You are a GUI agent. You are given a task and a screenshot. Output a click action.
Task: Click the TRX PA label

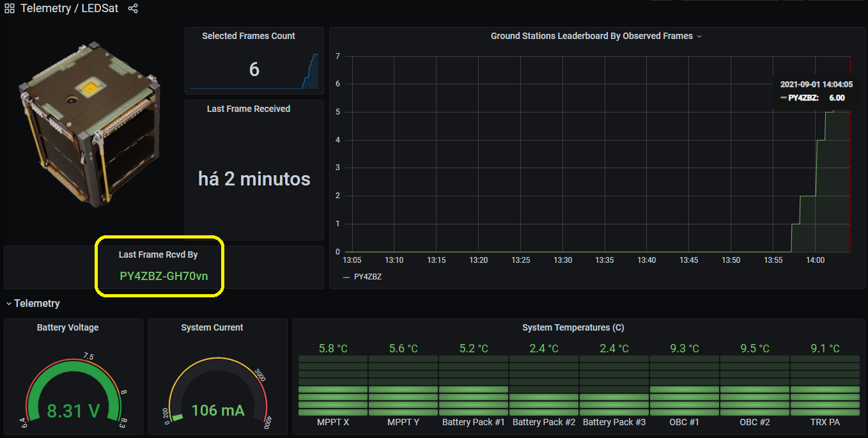click(x=825, y=423)
